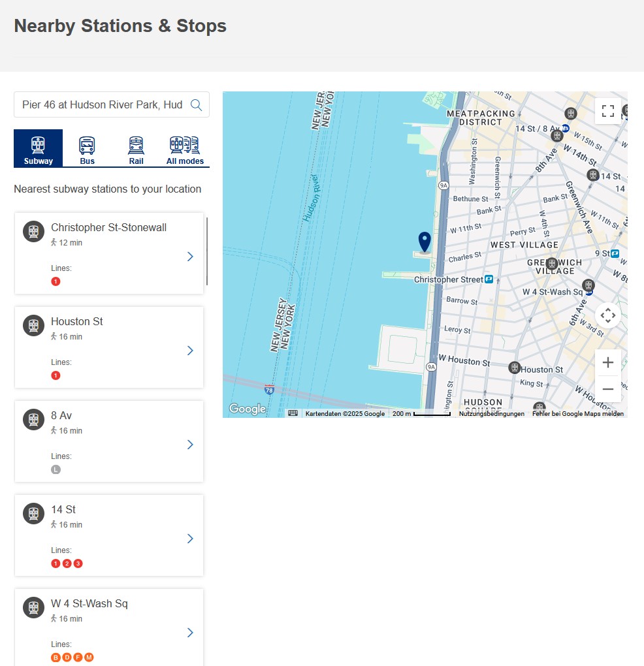Open Houston St station chevron
Screen dimensions: 644x666
click(x=190, y=351)
